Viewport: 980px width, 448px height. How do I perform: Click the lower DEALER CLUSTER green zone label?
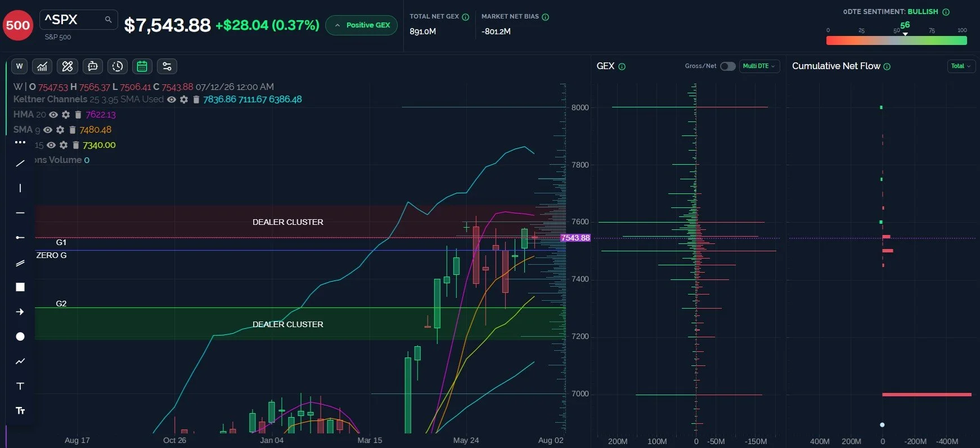tap(288, 324)
